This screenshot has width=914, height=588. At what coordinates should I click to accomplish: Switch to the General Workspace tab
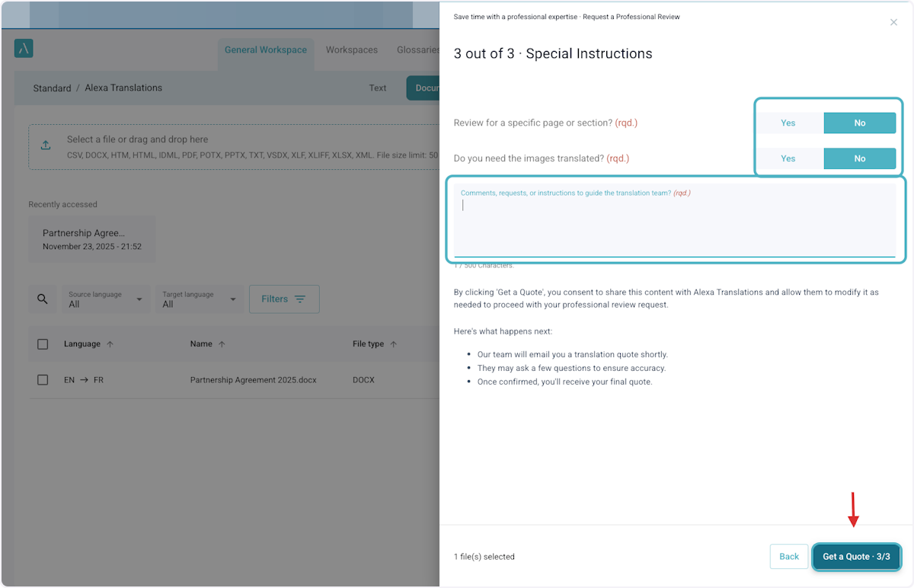point(265,50)
